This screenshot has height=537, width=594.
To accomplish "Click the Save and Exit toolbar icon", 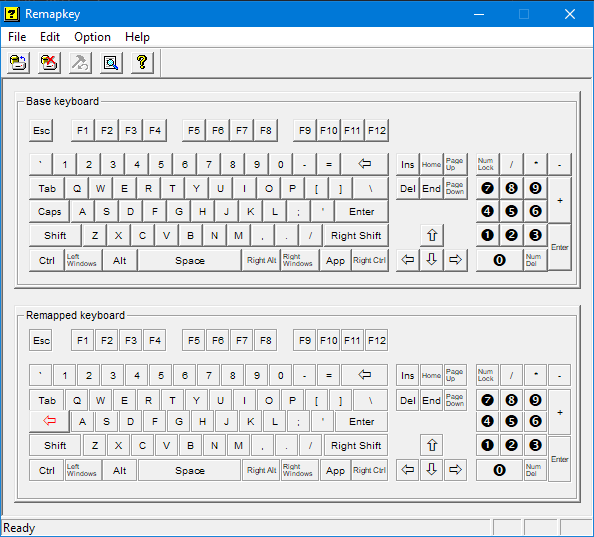I will (x=19, y=62).
